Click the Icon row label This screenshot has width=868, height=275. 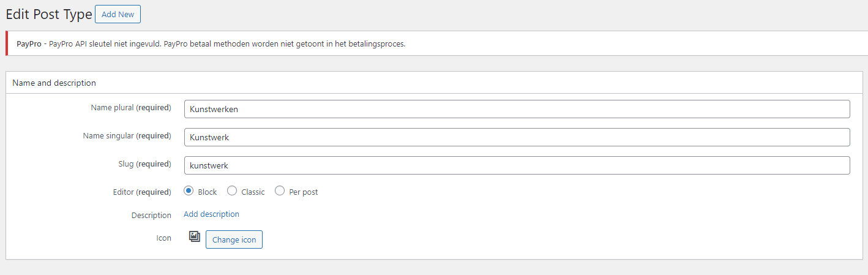click(163, 238)
